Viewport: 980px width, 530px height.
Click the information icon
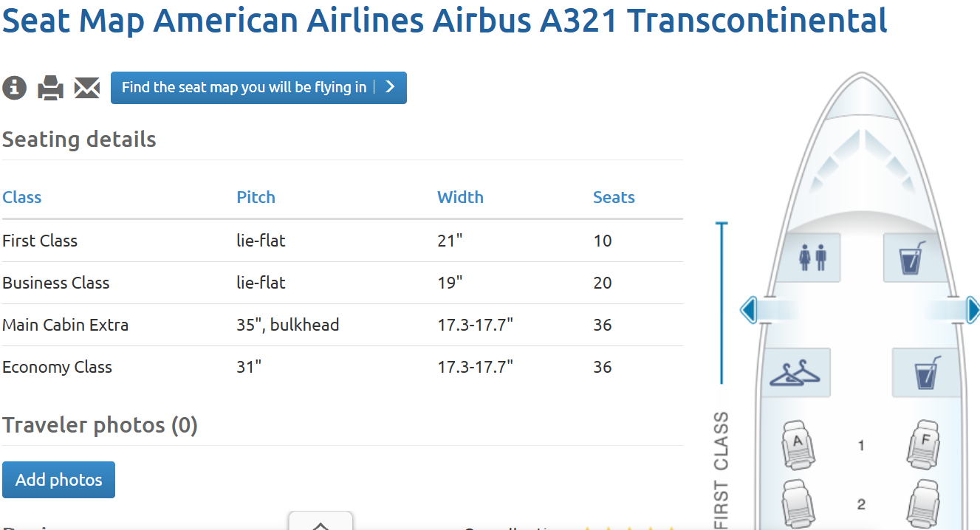(15, 87)
